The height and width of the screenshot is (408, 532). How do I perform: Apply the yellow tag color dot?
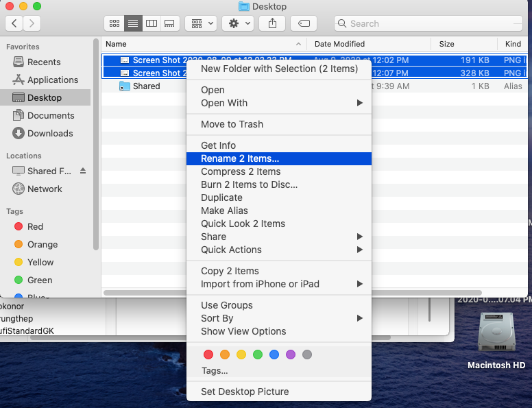(241, 355)
